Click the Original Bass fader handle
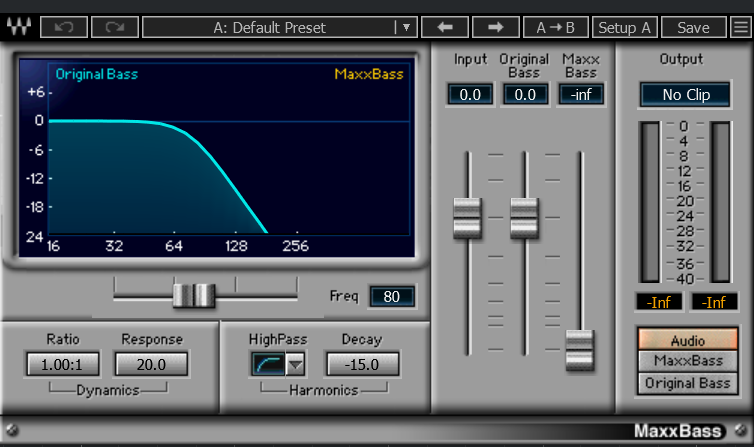 pos(524,218)
